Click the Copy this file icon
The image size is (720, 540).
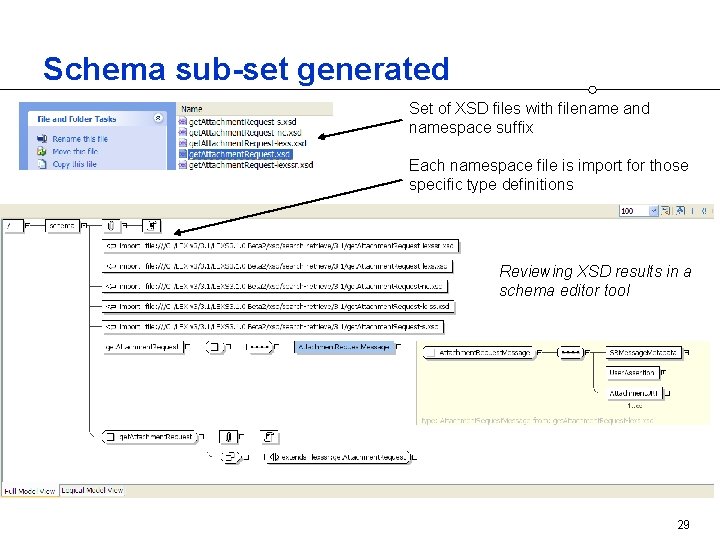[42, 164]
